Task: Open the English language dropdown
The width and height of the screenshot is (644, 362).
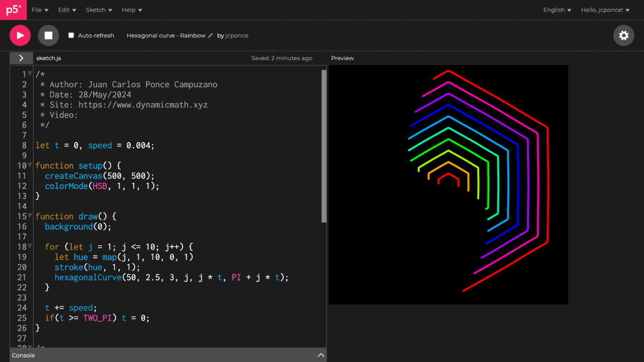Action: [557, 10]
